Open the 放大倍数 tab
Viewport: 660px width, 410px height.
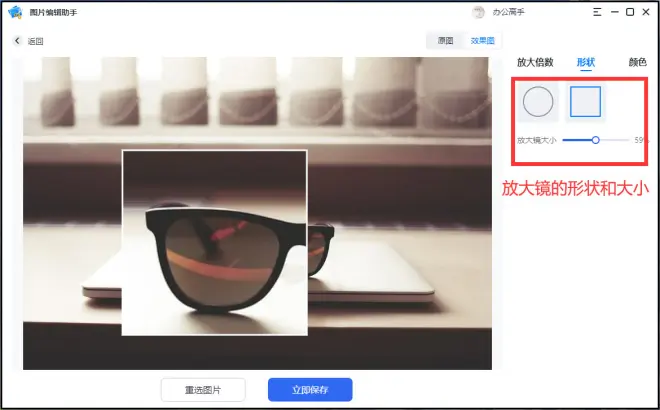tap(535, 62)
